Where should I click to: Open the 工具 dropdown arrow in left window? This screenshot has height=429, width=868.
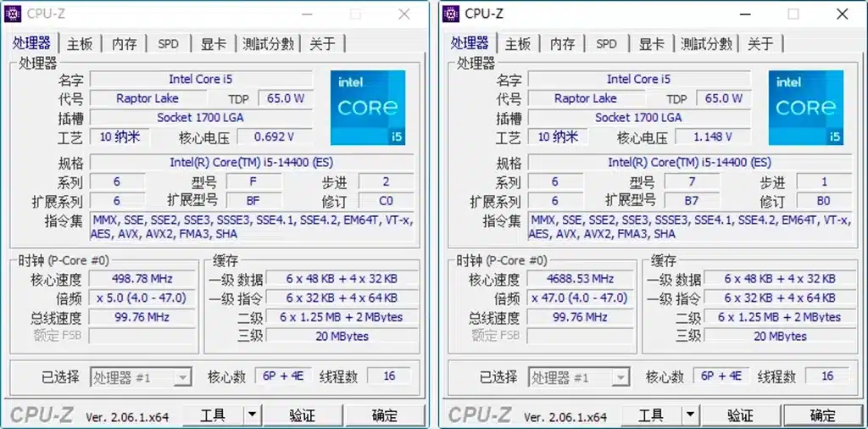252,415
